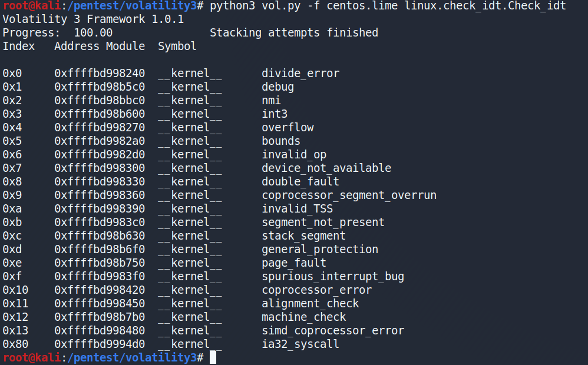The width and height of the screenshot is (588, 365).
Task: Click the coprocessor_segment_overrun entry
Action: click(349, 195)
